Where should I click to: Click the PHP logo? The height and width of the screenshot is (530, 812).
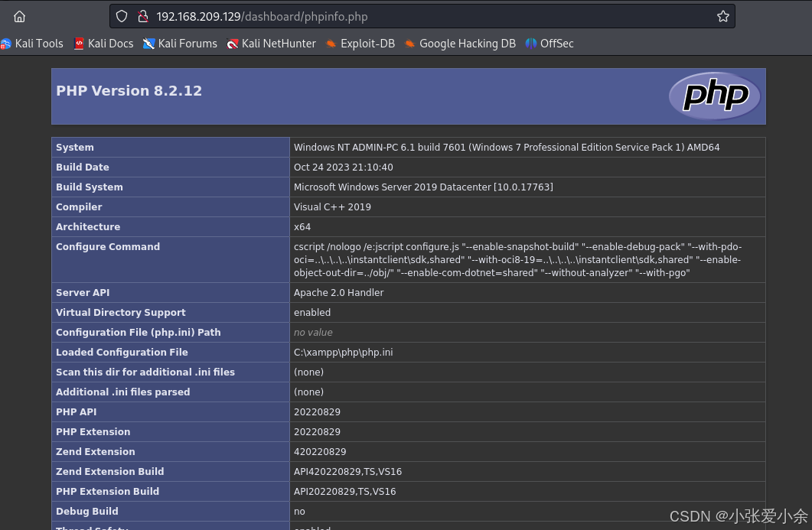[715, 96]
